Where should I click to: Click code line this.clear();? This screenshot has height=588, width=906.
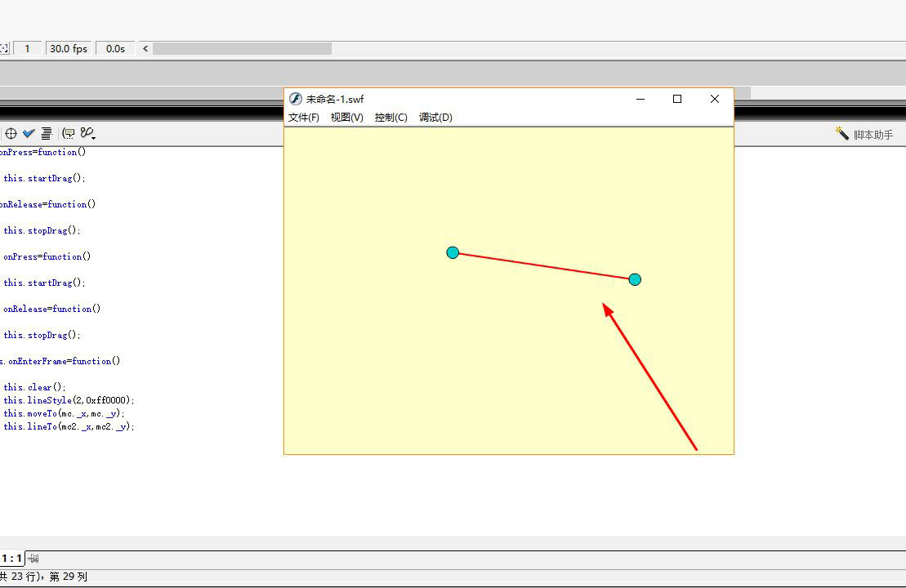(x=34, y=387)
